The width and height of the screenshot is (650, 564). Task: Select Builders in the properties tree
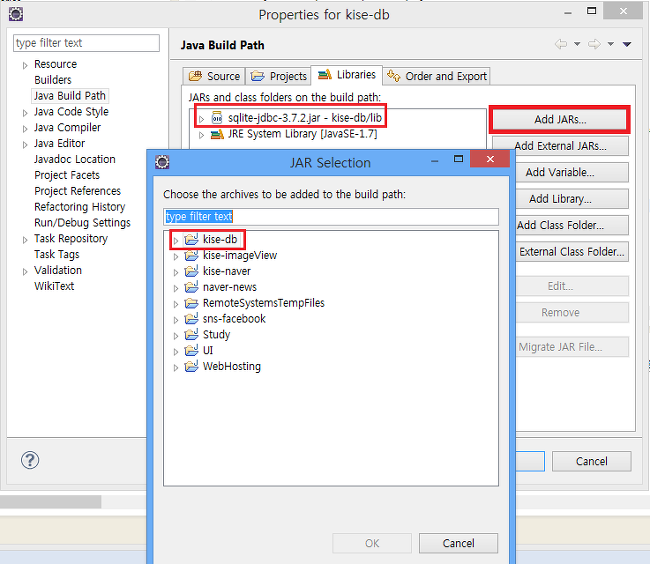click(53, 80)
